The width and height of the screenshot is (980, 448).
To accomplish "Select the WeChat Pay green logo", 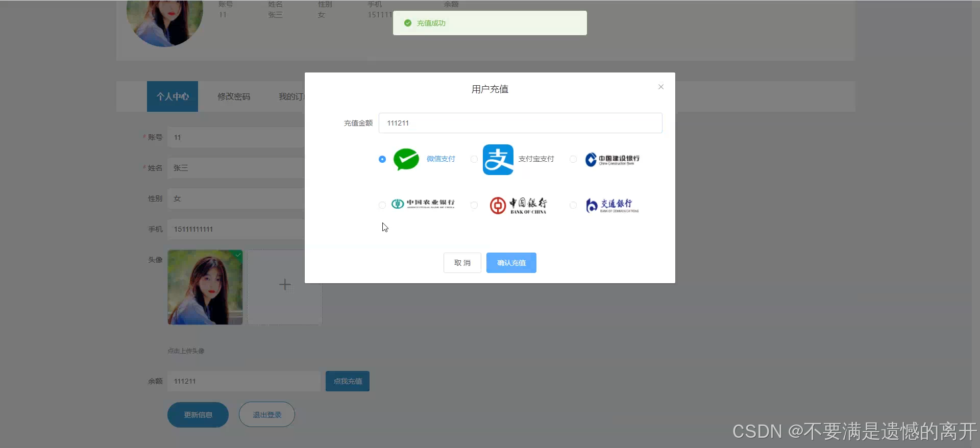I will (406, 159).
